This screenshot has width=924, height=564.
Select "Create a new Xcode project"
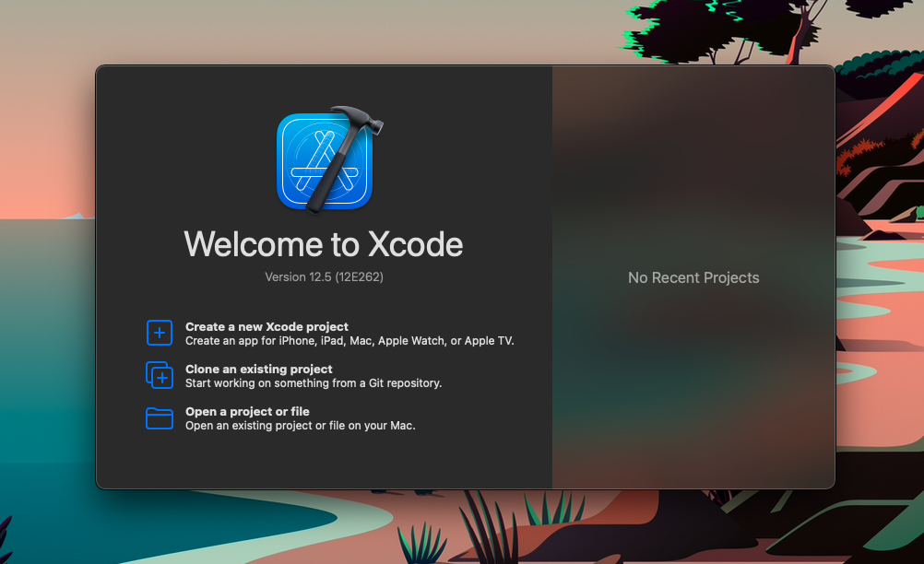tap(267, 327)
